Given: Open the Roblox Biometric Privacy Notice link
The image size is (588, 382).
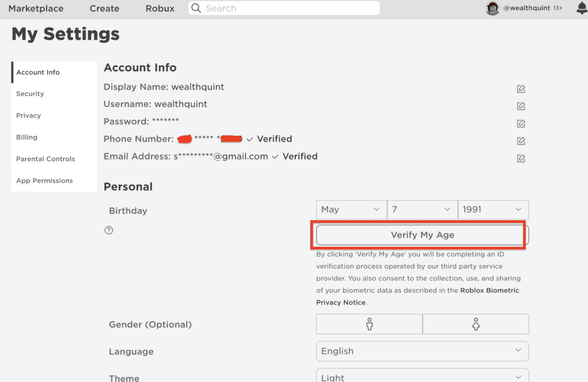Looking at the screenshot, I should [x=417, y=296].
